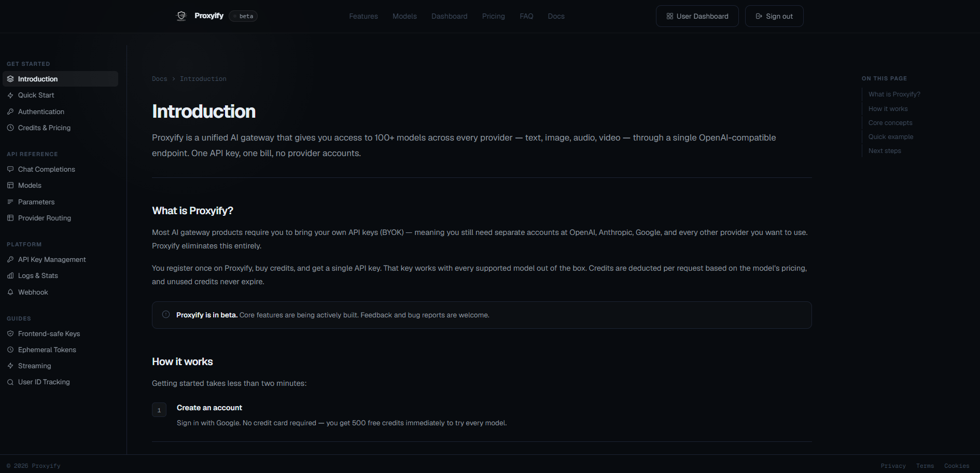Click the Webhook bell icon
This screenshot has width=980, height=473.
pyautogui.click(x=10, y=292)
